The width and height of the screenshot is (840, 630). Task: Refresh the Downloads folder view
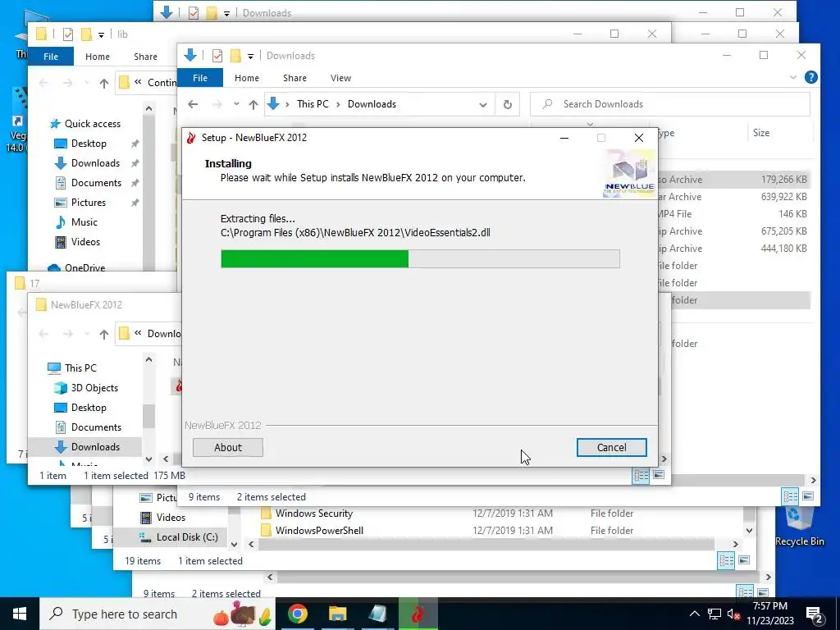tap(507, 104)
